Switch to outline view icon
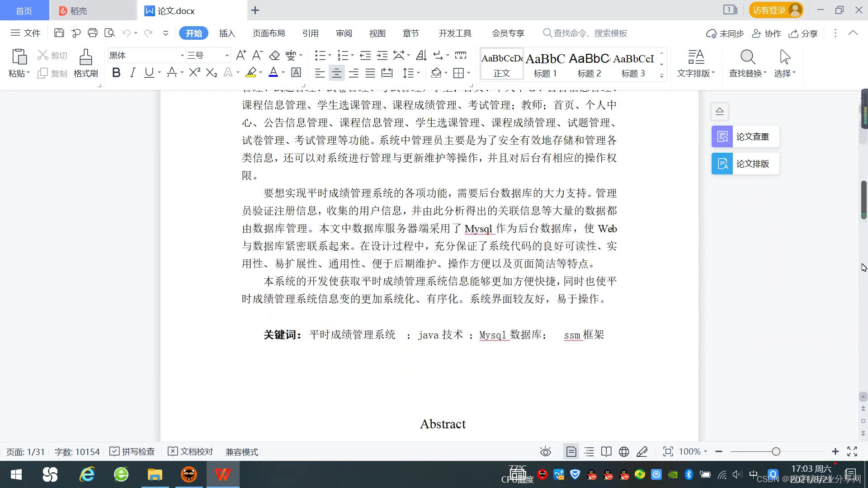Screen dimensions: 868x488 pos(589,451)
